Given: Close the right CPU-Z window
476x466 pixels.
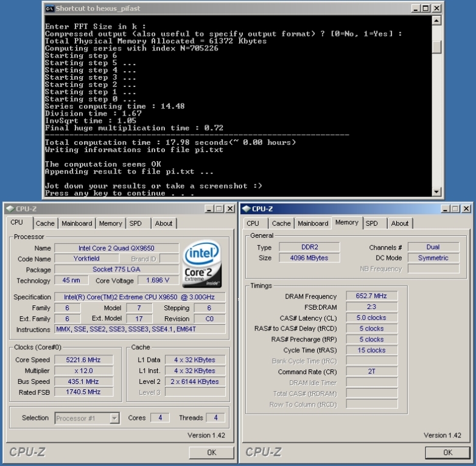Looking at the screenshot, I should click(467, 209).
